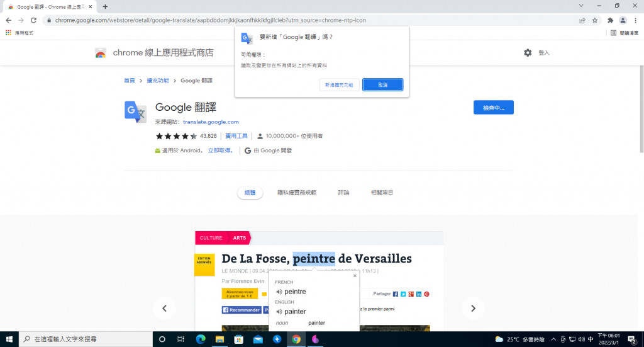Viewport: 644px width, 347px height.
Task: Open File Explorer from taskbar
Action: (x=219, y=339)
